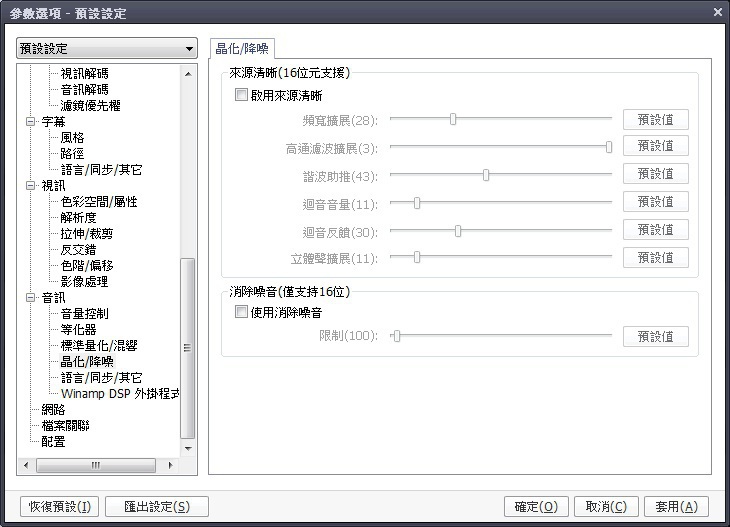Collapse the 字幕 tree node
The image size is (730, 527).
click(31, 122)
